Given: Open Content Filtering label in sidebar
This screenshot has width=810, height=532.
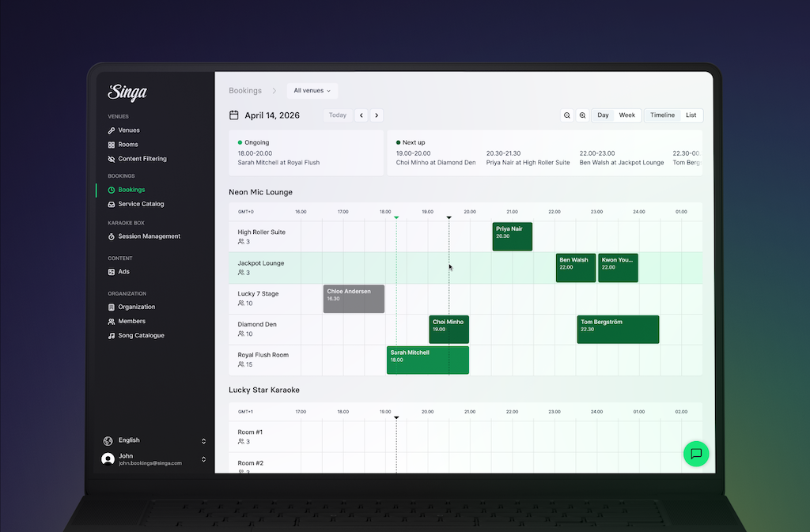Looking at the screenshot, I should coord(142,159).
